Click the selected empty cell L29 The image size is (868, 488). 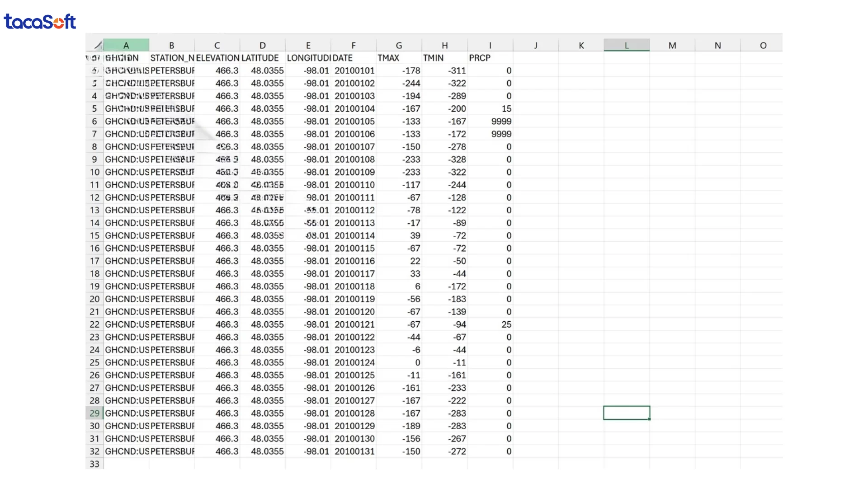627,413
